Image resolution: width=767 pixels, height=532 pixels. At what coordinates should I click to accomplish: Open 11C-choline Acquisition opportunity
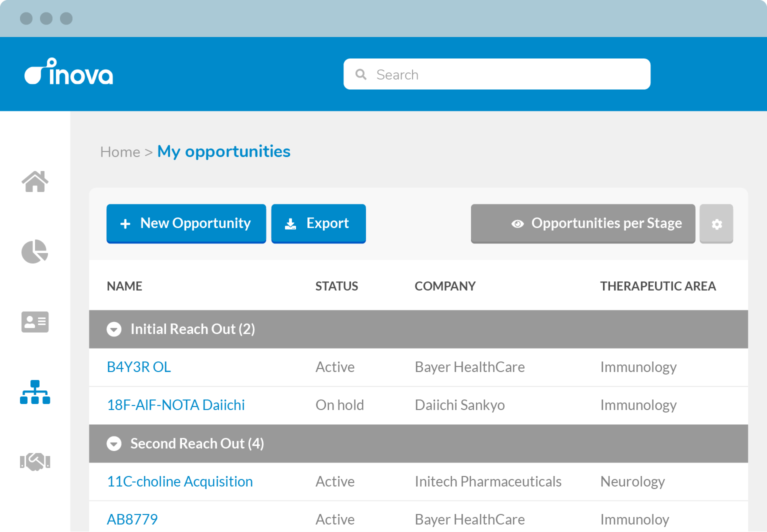click(180, 481)
